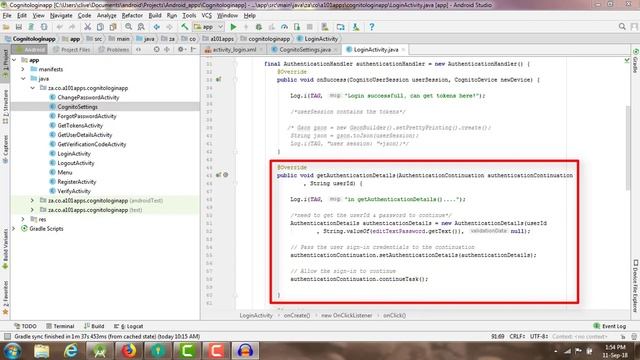Open the TODO tool window
The height and width of the screenshot is (360, 640).
tap(25, 326)
